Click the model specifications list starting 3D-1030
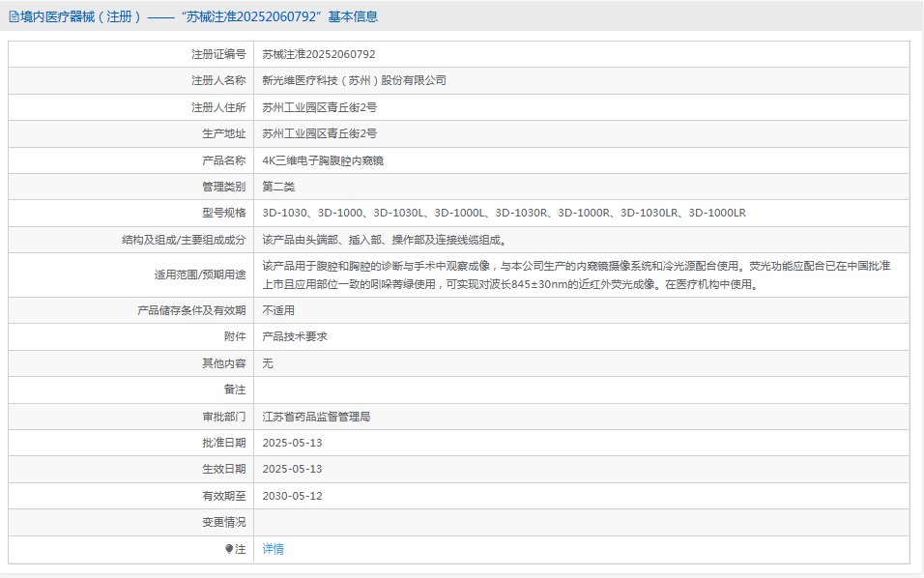Screen dimensions: 924x578 pos(504,213)
